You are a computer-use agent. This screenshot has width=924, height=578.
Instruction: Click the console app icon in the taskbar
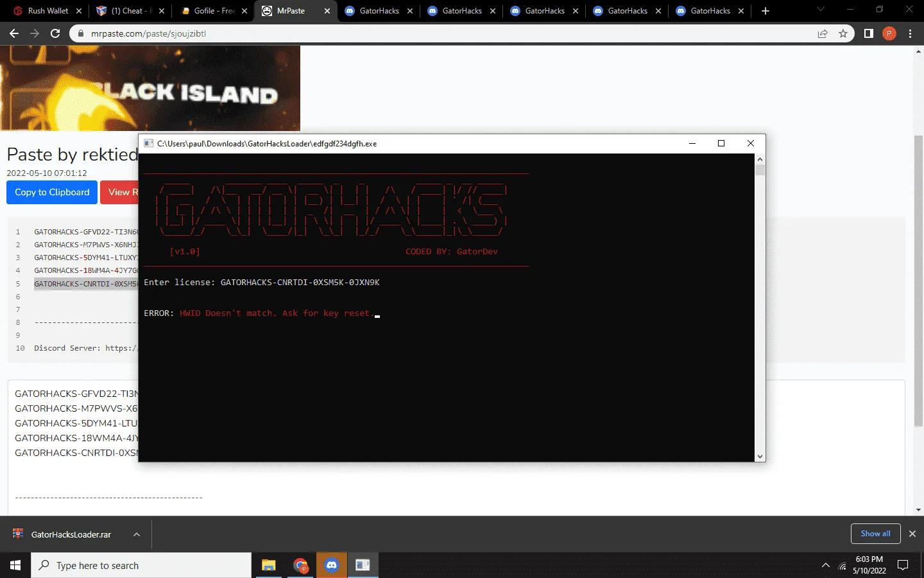click(x=363, y=565)
